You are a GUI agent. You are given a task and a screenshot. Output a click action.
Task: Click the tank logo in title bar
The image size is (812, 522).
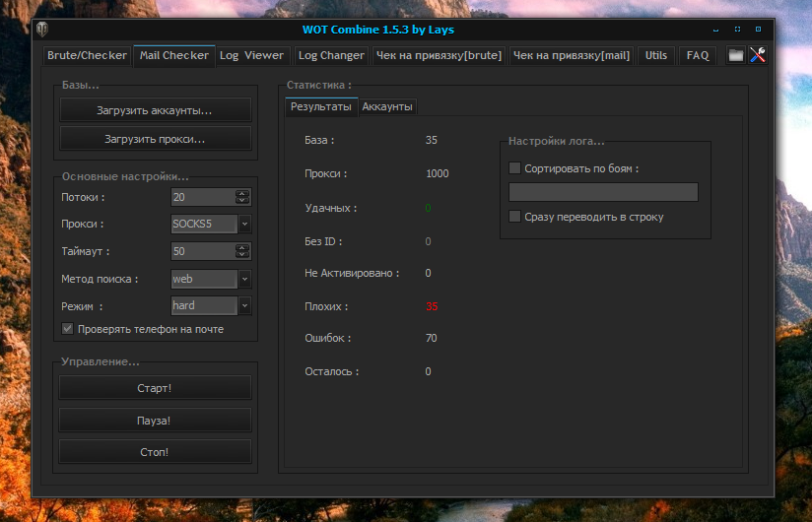pyautogui.click(x=42, y=30)
